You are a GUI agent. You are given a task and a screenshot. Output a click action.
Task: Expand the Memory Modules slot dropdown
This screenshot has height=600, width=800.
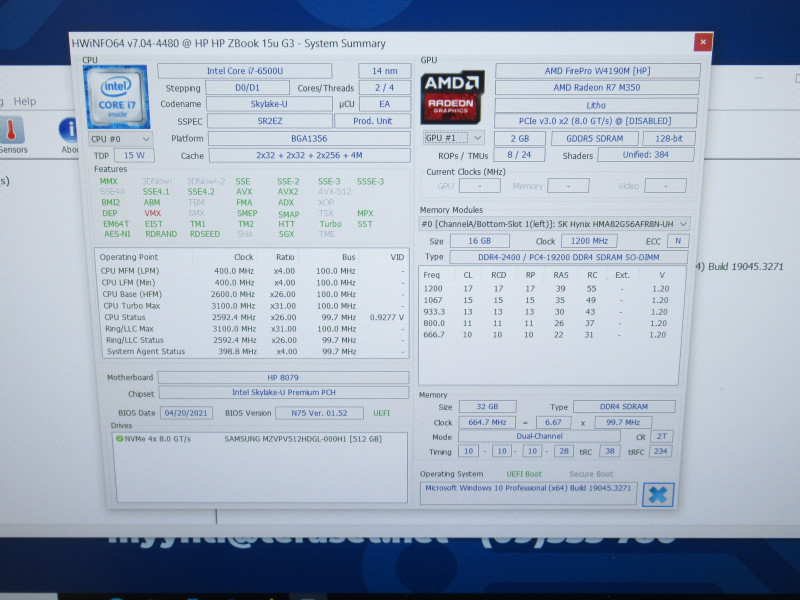554,223
